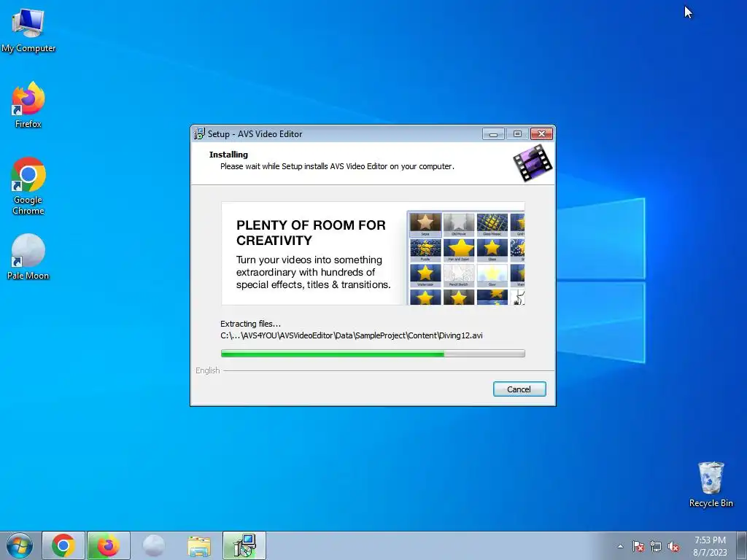The width and height of the screenshot is (747, 560).
Task: Launch Pale Moon from the taskbar
Action: (153, 545)
